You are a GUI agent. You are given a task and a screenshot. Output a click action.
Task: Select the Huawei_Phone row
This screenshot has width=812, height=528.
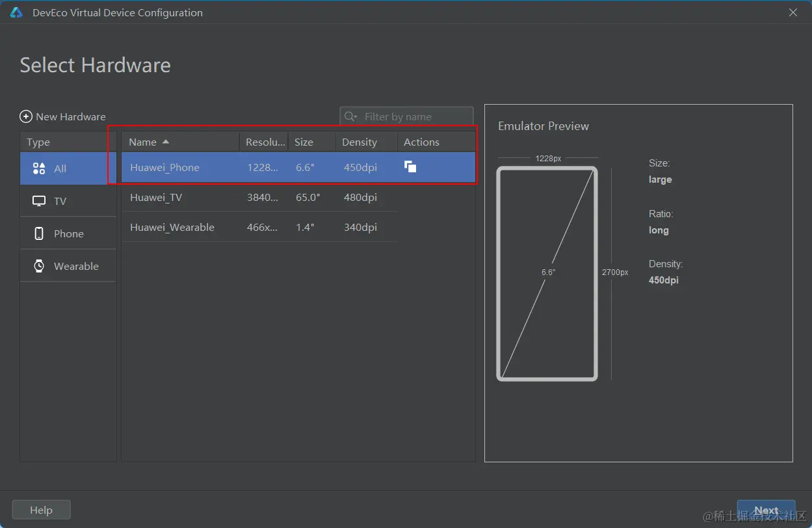pyautogui.click(x=298, y=167)
